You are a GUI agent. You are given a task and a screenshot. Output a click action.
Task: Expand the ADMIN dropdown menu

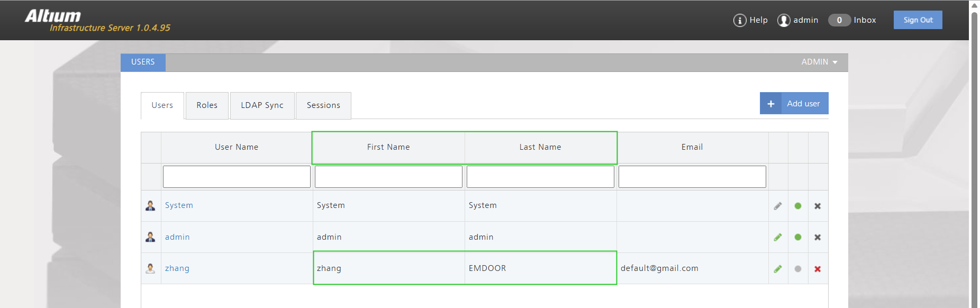(819, 62)
